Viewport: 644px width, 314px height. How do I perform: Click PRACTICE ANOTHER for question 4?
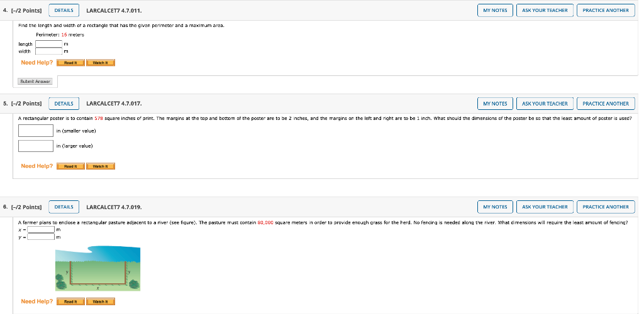pyautogui.click(x=606, y=10)
